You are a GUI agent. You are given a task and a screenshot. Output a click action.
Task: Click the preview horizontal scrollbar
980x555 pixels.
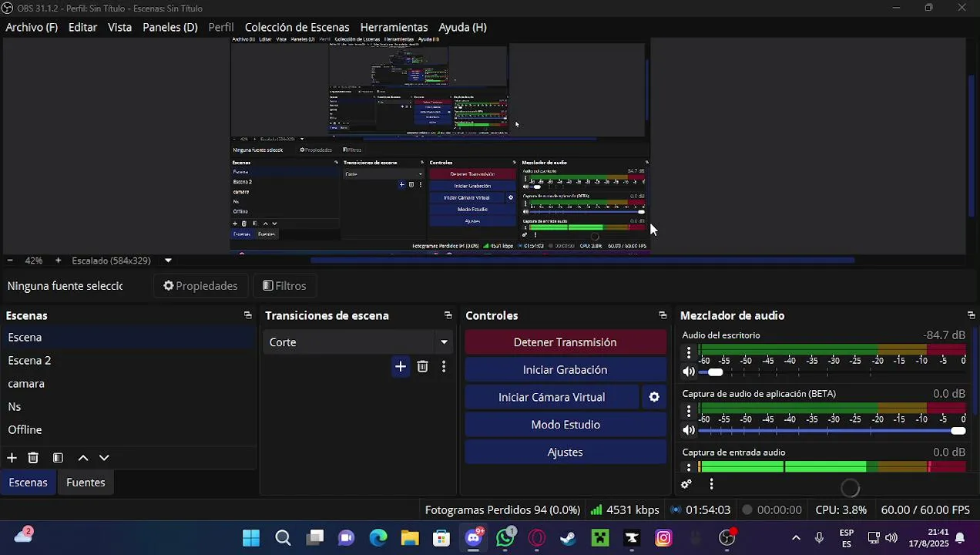coord(582,261)
